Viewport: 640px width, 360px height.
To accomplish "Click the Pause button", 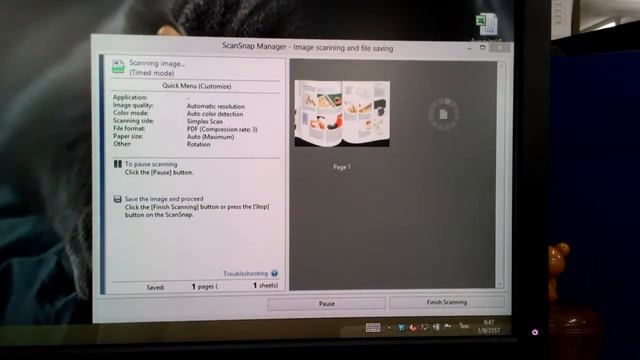I will 327,304.
